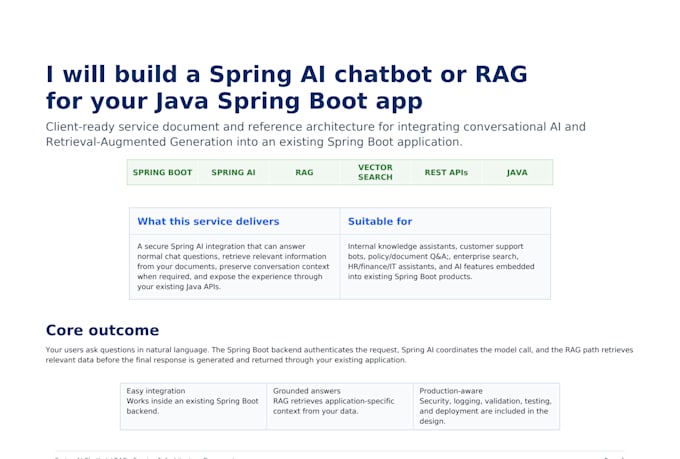Select the JAVA tag
Image resolution: width=680 pixels, height=459 pixels.
[x=517, y=172]
